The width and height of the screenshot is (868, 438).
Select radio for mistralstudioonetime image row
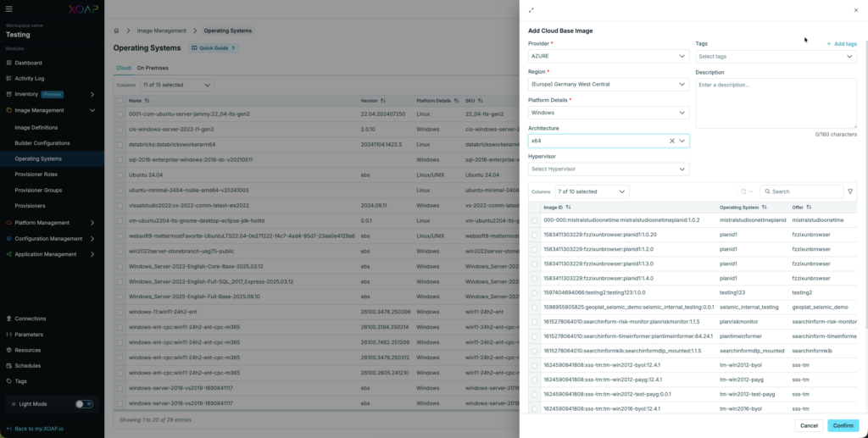pyautogui.click(x=534, y=220)
